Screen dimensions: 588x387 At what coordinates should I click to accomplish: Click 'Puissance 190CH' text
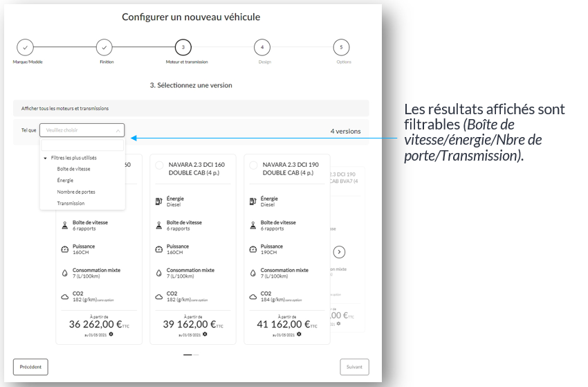(272, 249)
